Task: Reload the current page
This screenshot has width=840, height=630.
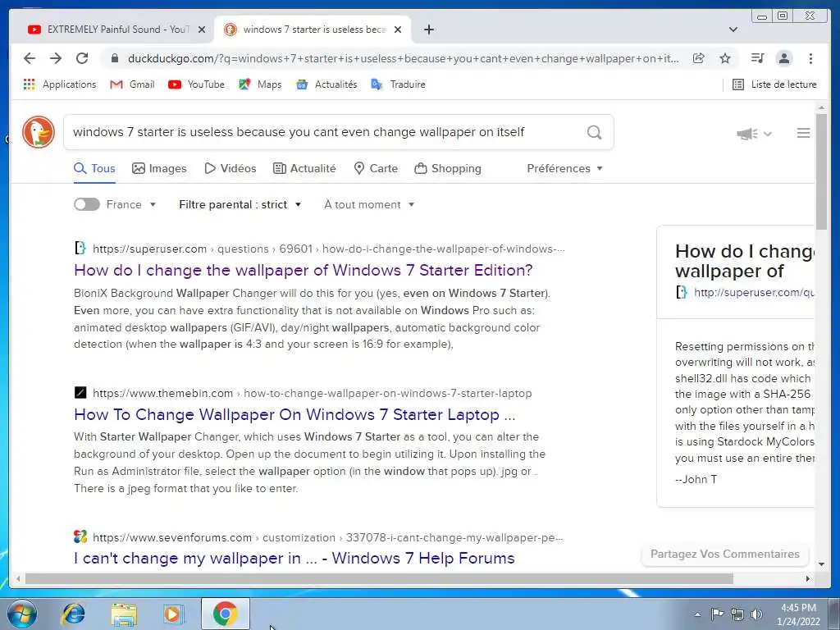Action: click(x=82, y=58)
